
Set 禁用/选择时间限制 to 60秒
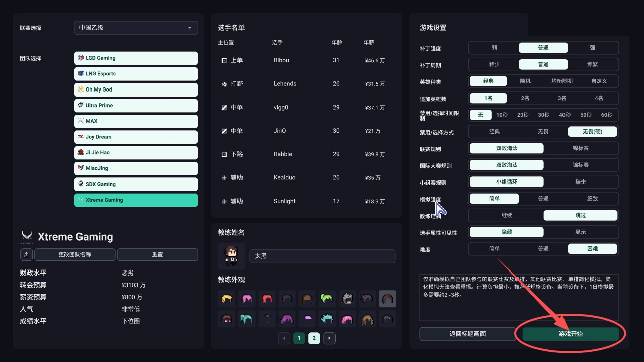607,115
